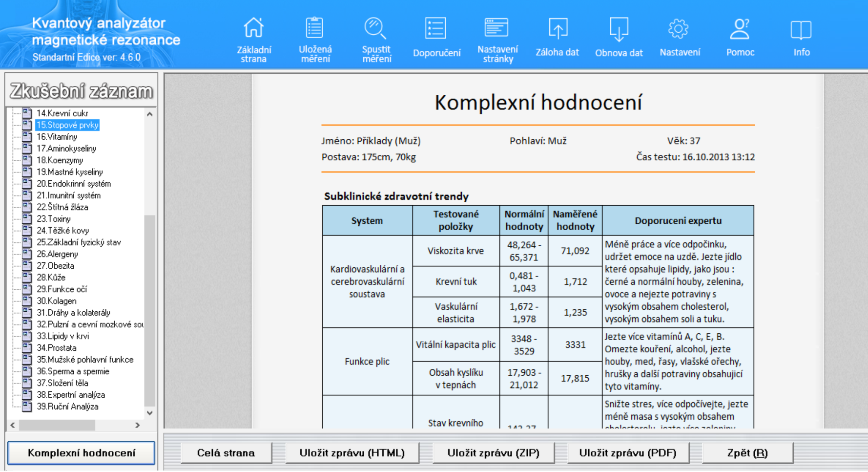Click Vaskulární elasticita table cell
Image resolution: width=868 pixels, height=472 pixels.
456,313
